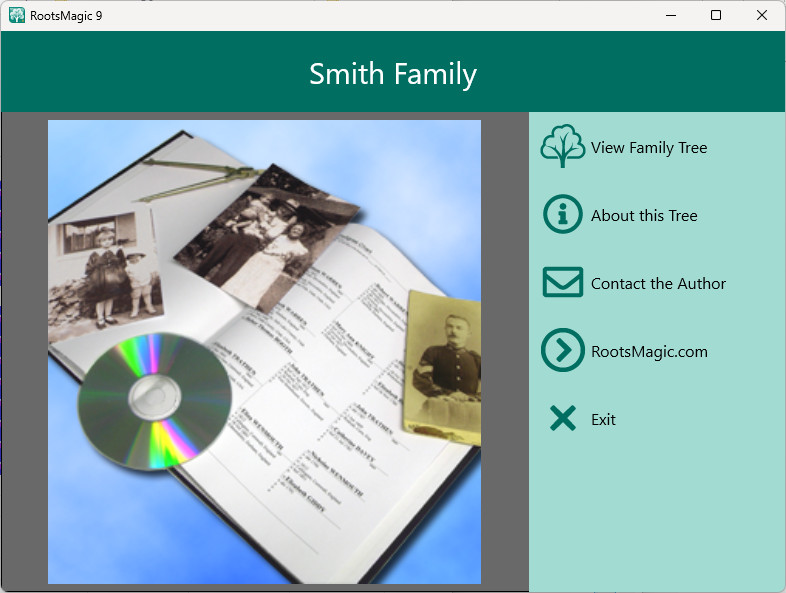
Task: Select the About this Tree label
Action: [643, 216]
